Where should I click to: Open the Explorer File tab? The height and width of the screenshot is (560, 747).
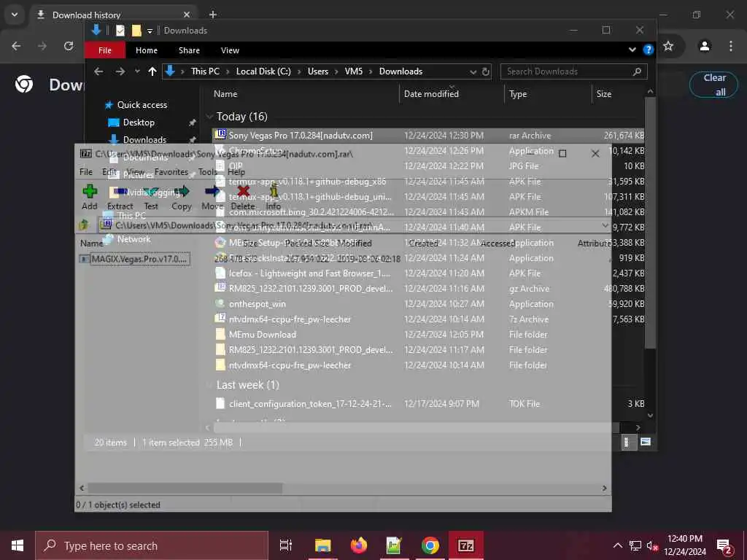105,50
